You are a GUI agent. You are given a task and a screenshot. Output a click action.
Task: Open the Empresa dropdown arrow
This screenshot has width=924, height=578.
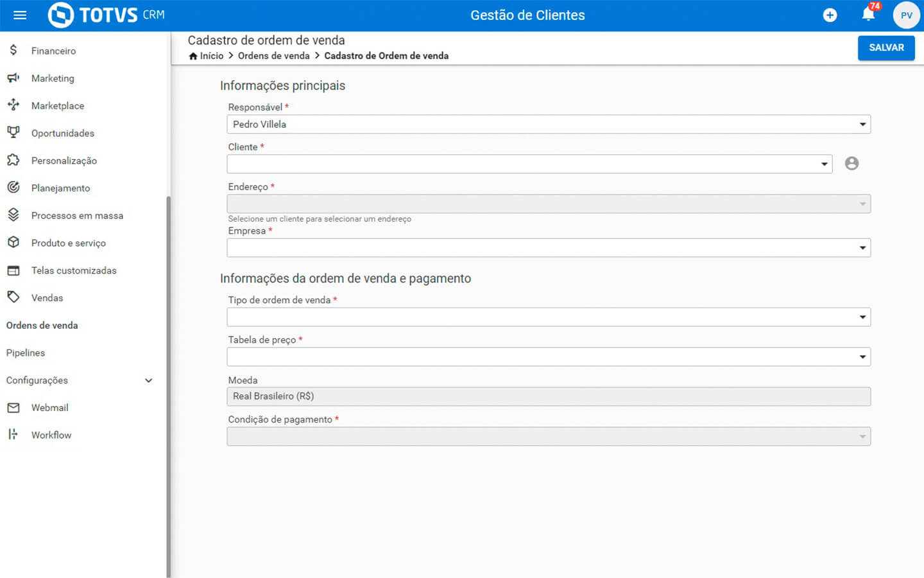coord(862,248)
